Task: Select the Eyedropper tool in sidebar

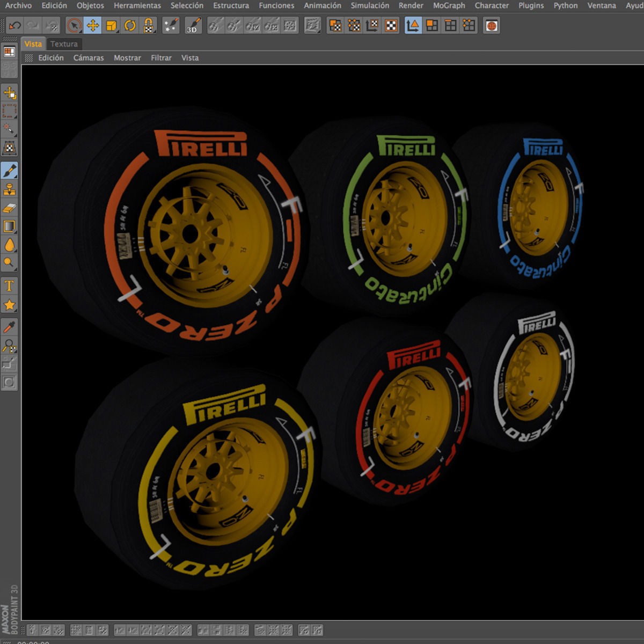Action: tap(9, 327)
